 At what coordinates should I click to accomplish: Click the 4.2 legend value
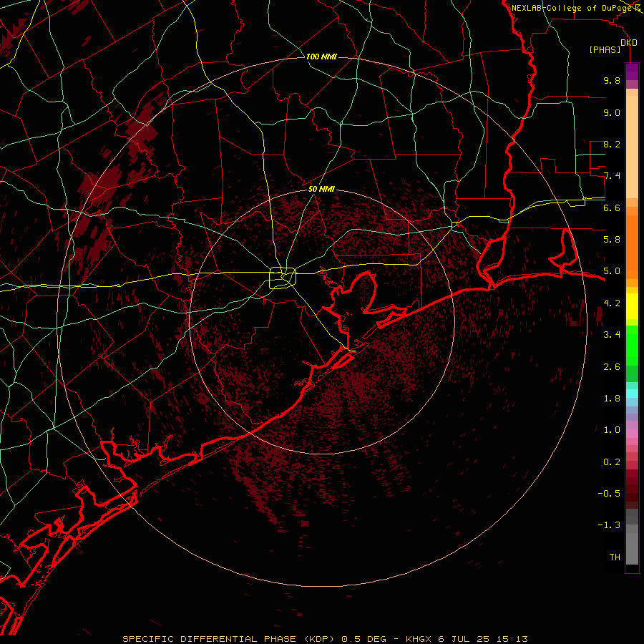[x=612, y=303]
